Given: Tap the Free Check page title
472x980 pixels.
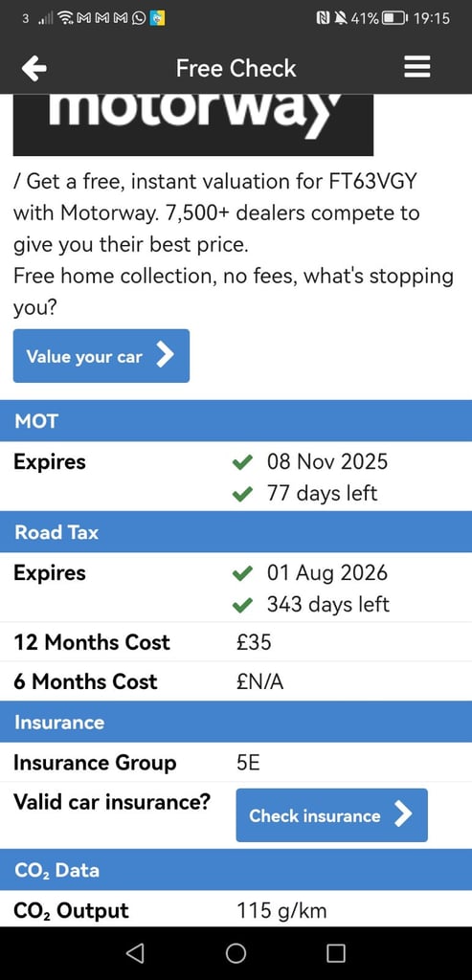Looking at the screenshot, I should [236, 68].
